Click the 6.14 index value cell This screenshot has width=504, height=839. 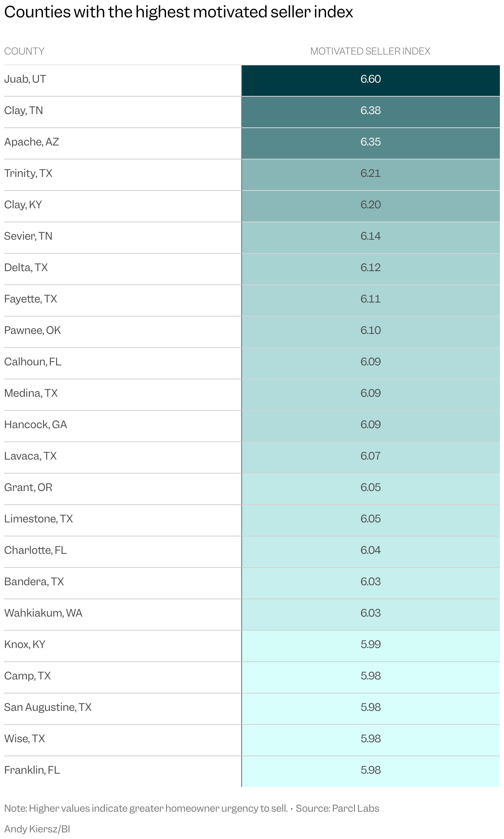pyautogui.click(x=371, y=236)
